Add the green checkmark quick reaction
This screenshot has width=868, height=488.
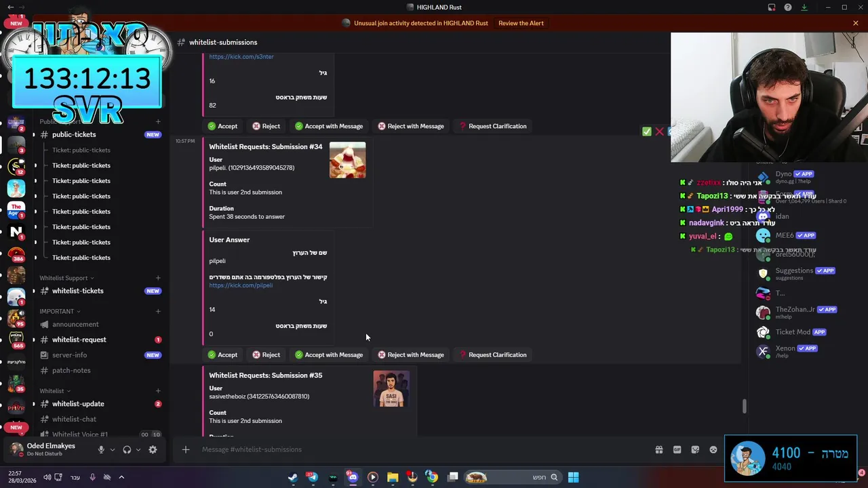point(647,131)
